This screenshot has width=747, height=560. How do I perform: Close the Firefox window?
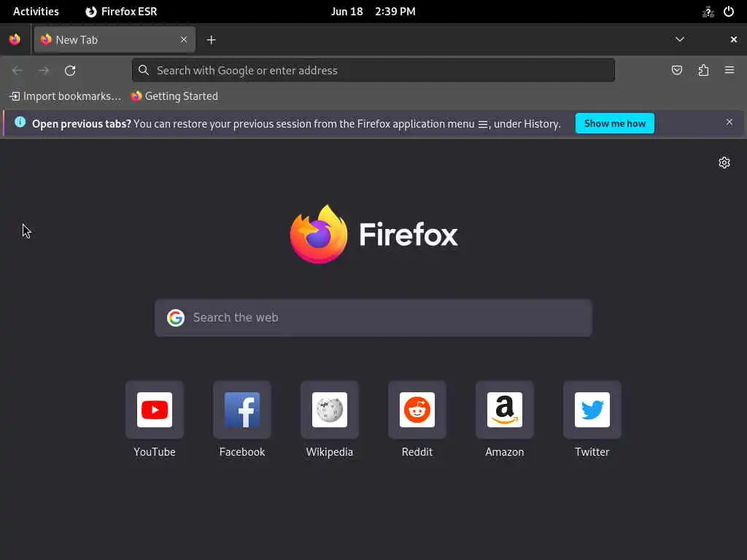click(734, 39)
